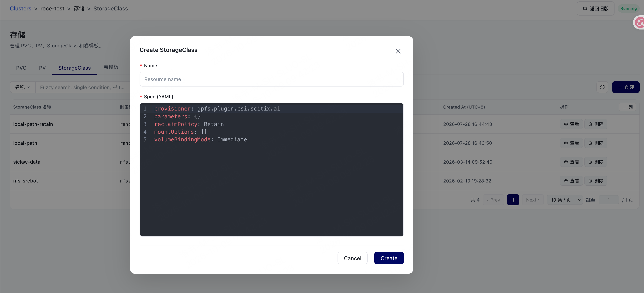The height and width of the screenshot is (293, 644).
Task: Click the Running status badge
Action: coord(628,8)
